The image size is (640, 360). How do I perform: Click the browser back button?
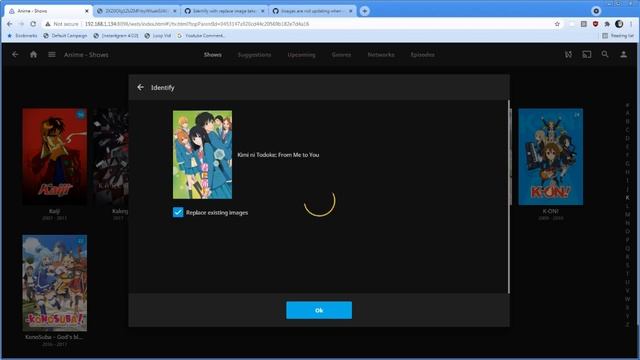pos(10,24)
